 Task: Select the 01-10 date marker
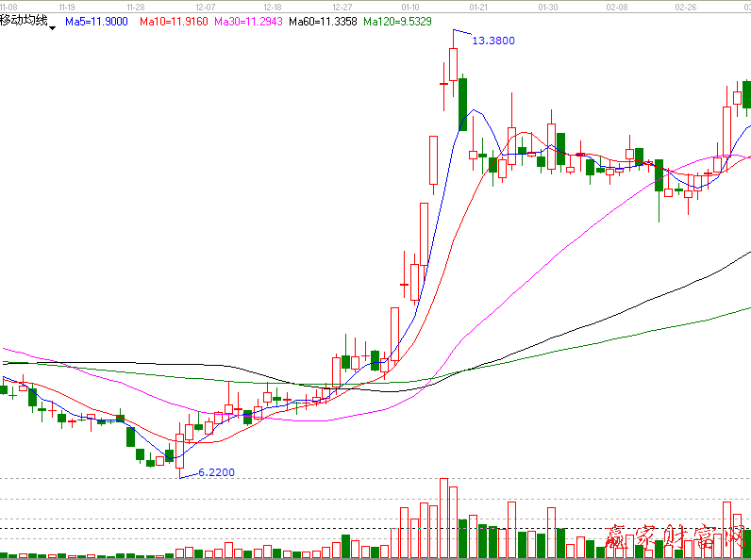pyautogui.click(x=409, y=6)
